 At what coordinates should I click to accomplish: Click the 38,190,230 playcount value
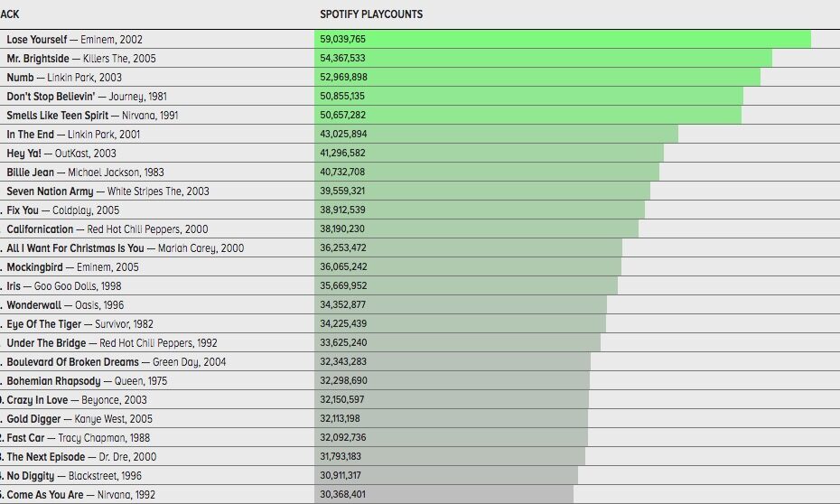[x=342, y=229]
